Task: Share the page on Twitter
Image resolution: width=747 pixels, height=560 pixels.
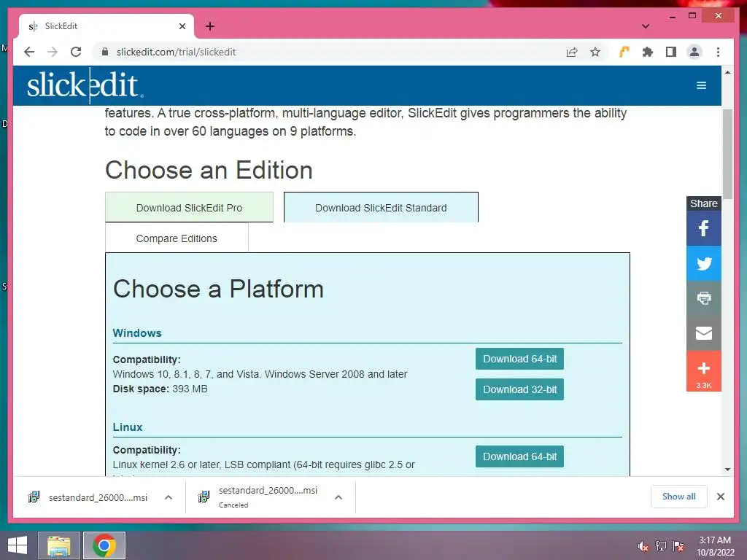Action: [704, 263]
